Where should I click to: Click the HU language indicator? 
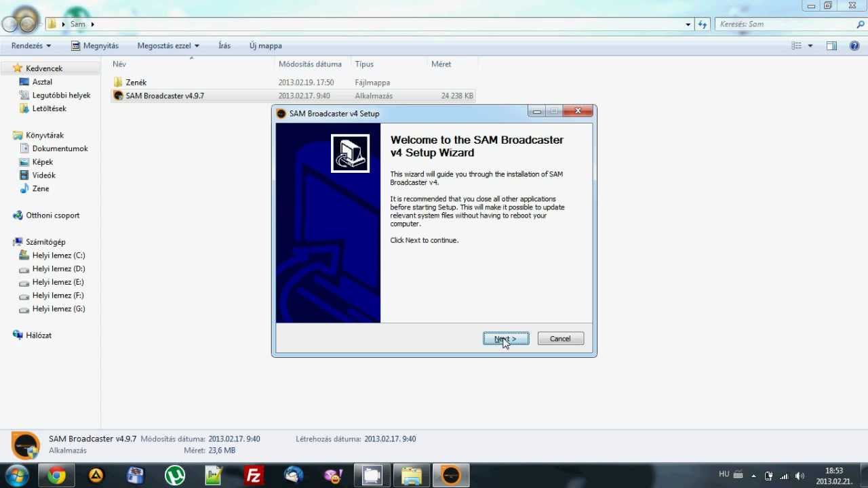(724, 474)
